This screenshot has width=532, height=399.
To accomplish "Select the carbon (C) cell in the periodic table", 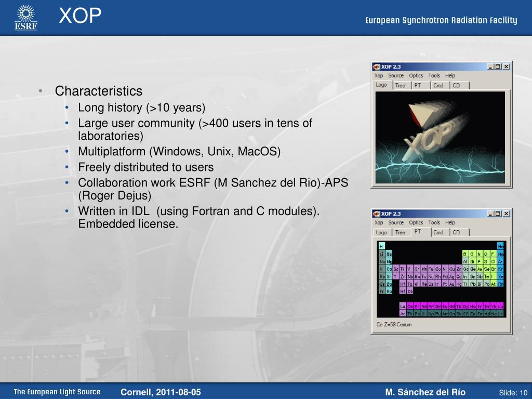I will [x=473, y=254].
